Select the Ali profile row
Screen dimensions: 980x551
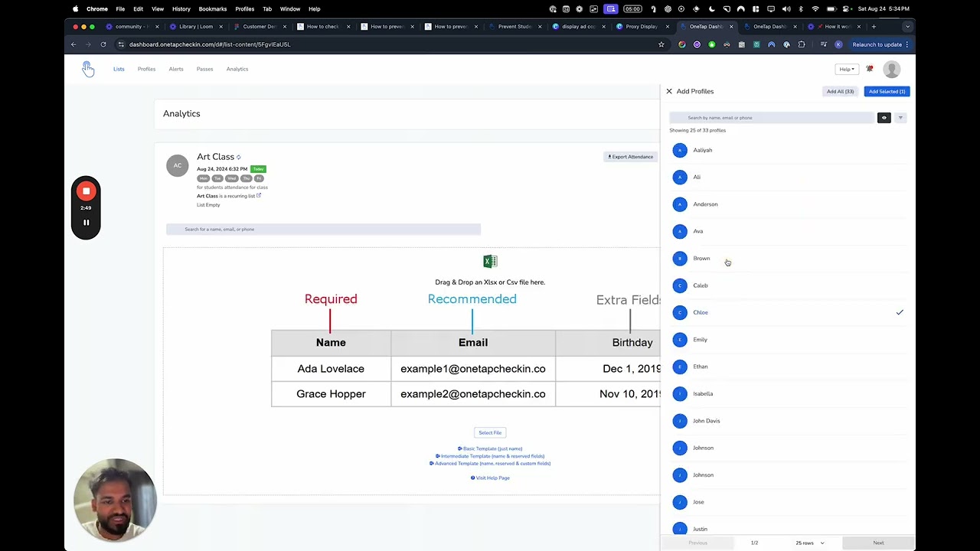pos(788,177)
